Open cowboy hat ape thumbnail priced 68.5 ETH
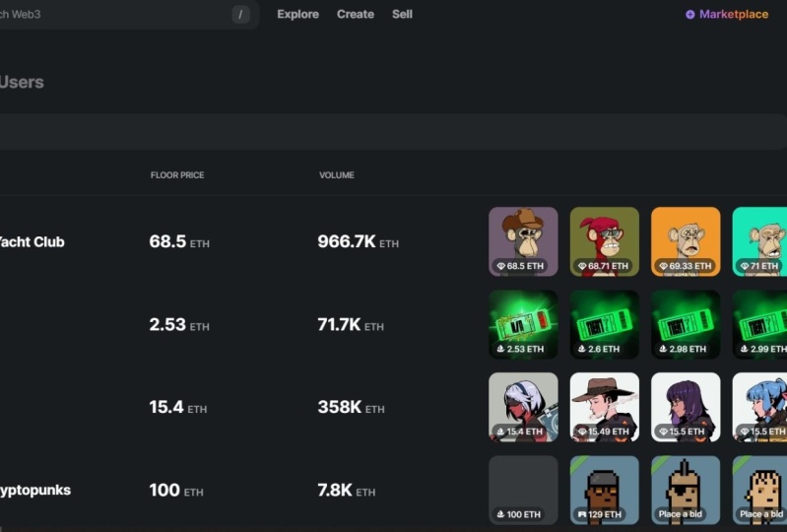 pos(523,241)
